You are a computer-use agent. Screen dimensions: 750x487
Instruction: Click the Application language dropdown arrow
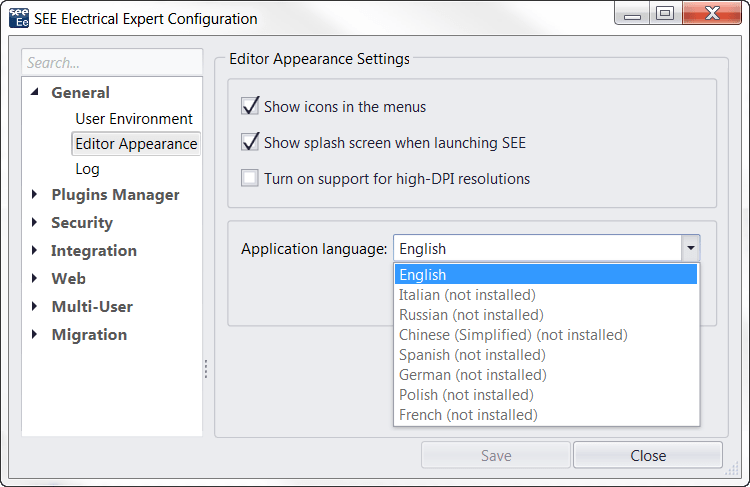coord(690,248)
